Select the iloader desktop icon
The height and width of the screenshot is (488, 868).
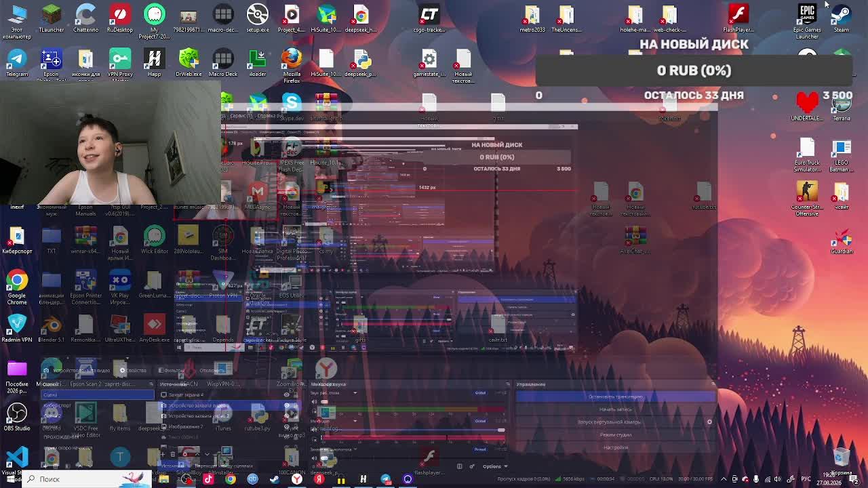(257, 62)
